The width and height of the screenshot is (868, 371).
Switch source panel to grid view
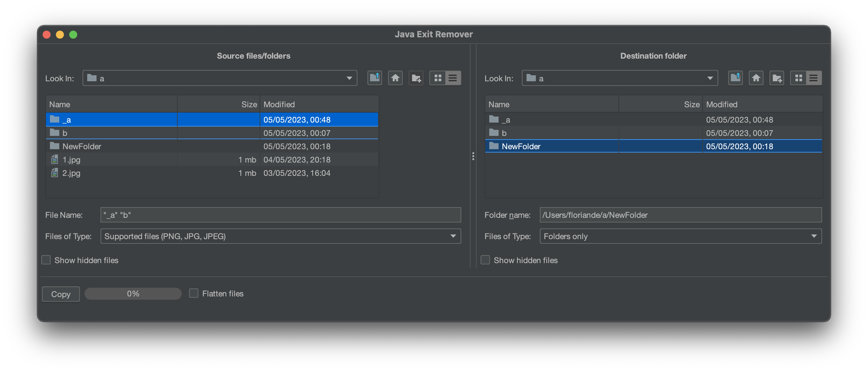(438, 78)
